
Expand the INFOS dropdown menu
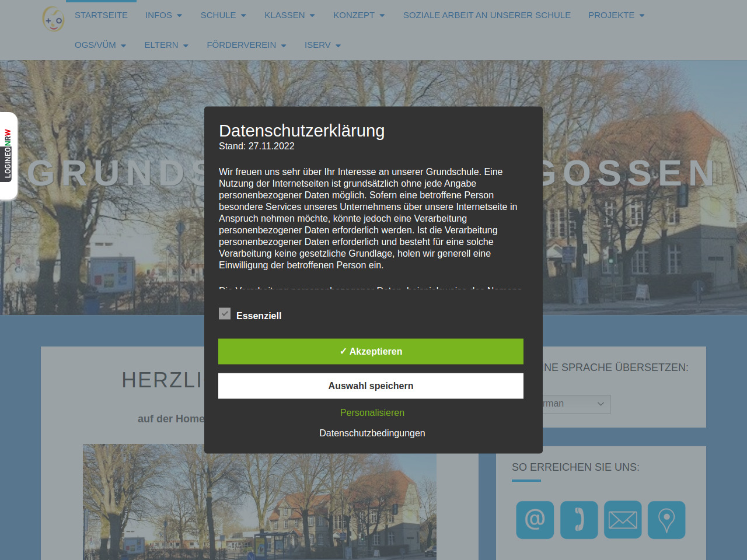point(163,15)
